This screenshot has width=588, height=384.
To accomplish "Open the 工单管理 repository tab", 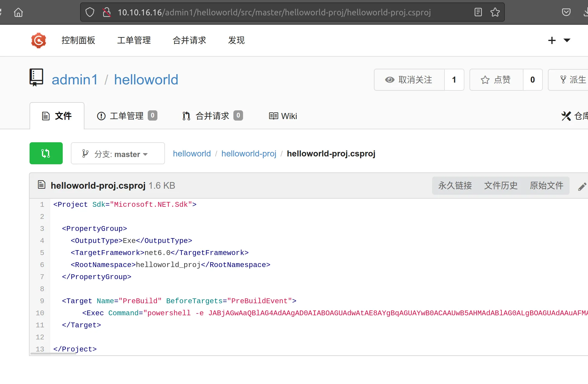I will pos(127,116).
